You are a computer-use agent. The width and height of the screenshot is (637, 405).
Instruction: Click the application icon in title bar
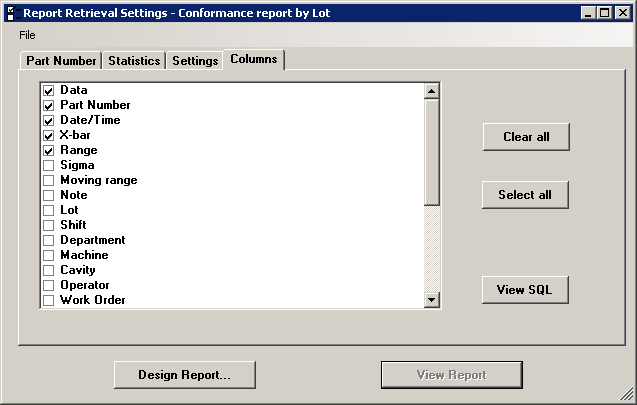[11, 13]
